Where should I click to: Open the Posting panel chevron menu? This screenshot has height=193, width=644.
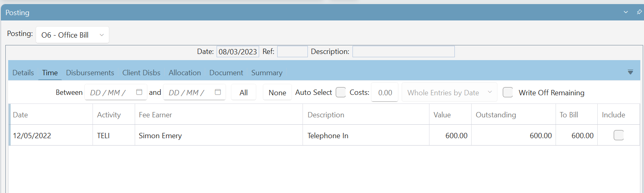pos(626,12)
